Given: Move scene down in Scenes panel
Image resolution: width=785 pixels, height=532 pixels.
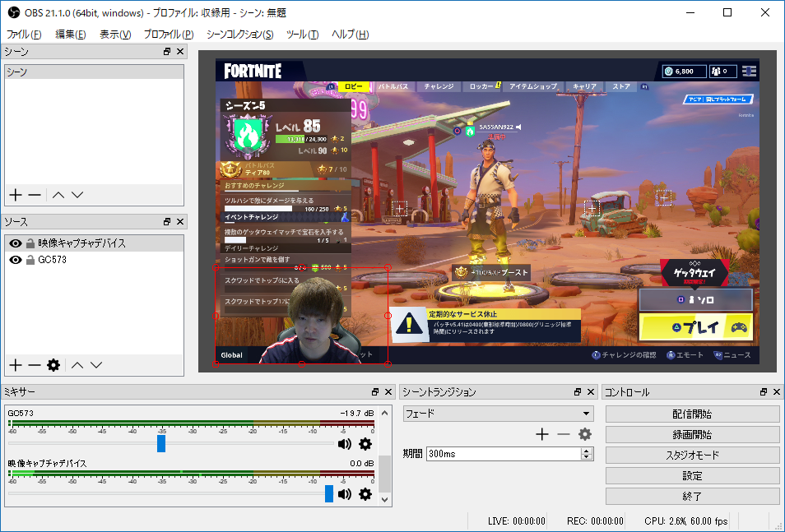Looking at the screenshot, I should click(77, 195).
